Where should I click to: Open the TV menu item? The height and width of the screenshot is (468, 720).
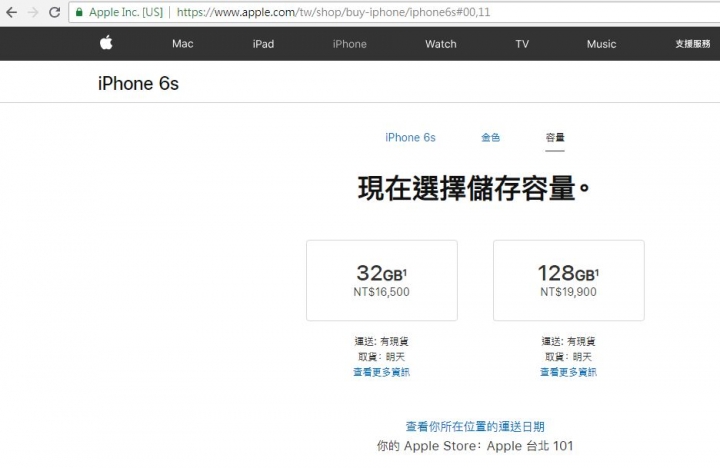(522, 44)
